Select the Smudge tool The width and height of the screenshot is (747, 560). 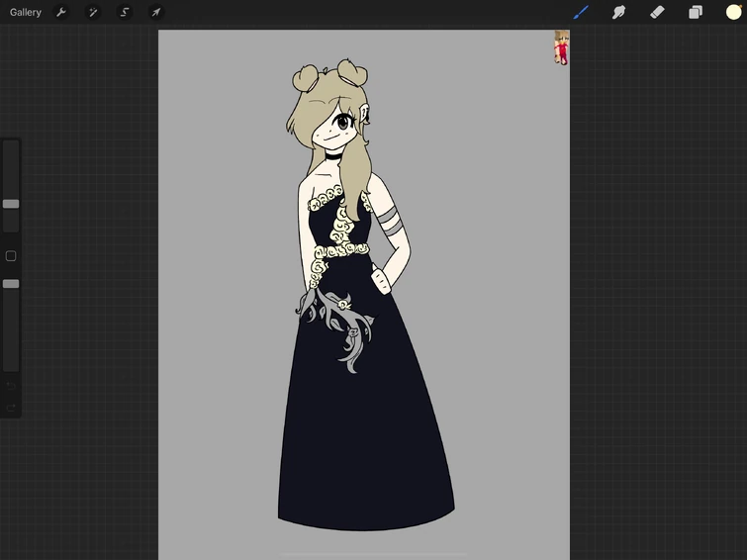point(618,13)
